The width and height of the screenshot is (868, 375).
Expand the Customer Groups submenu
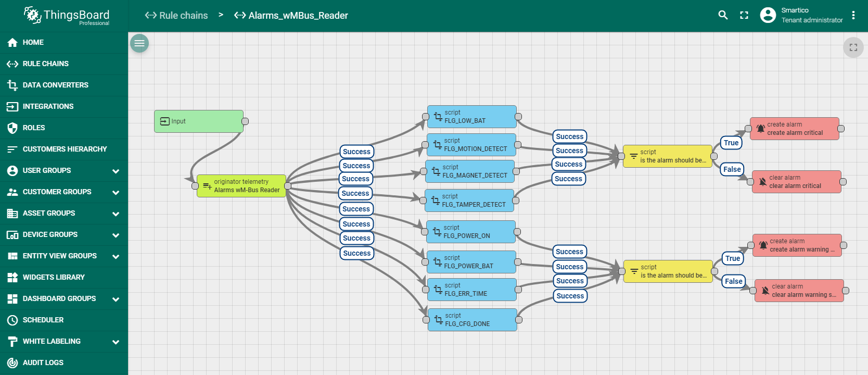pyautogui.click(x=116, y=192)
